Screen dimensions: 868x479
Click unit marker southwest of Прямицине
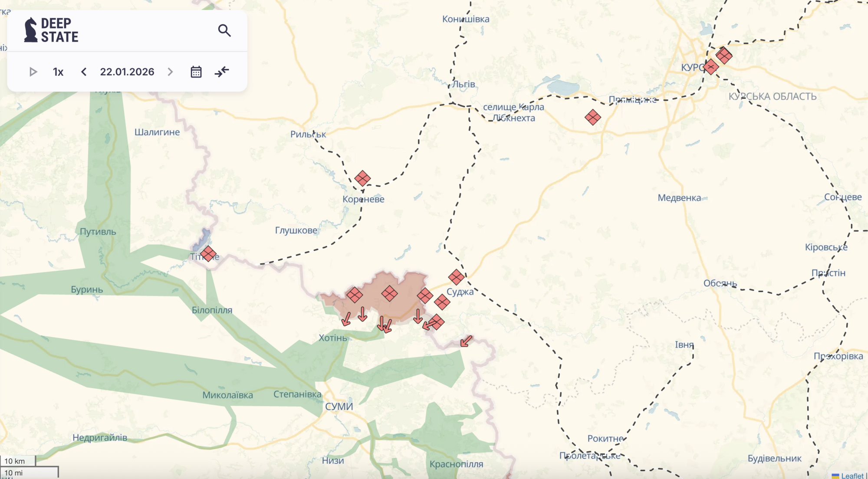[x=592, y=118]
